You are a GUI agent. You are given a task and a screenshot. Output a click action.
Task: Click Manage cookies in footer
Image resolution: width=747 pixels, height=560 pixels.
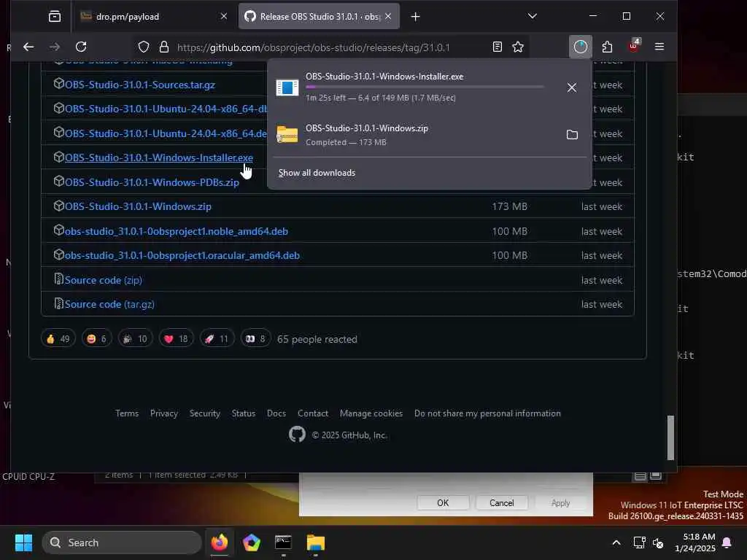click(x=371, y=413)
